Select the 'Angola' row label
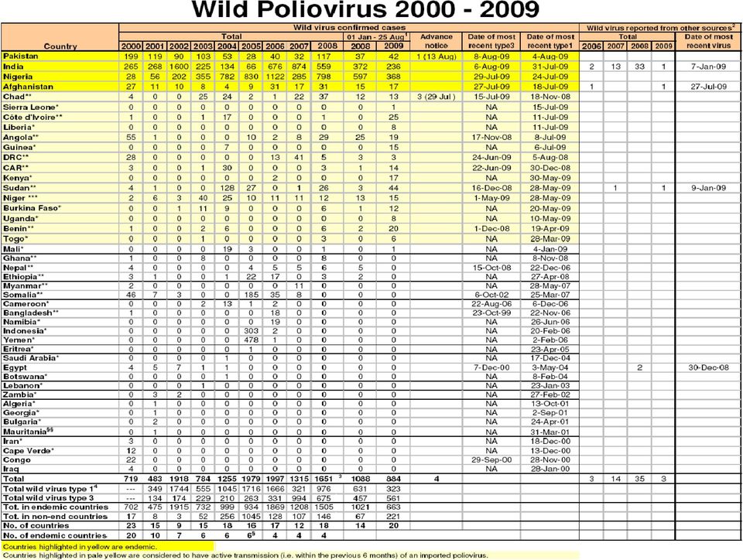Viewport: 743px width, 560px height. click(x=20, y=137)
